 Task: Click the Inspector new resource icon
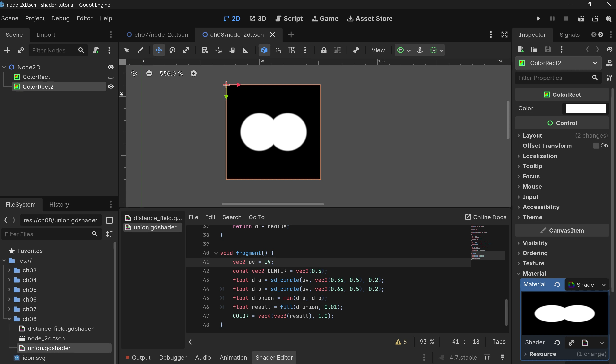[x=521, y=50]
